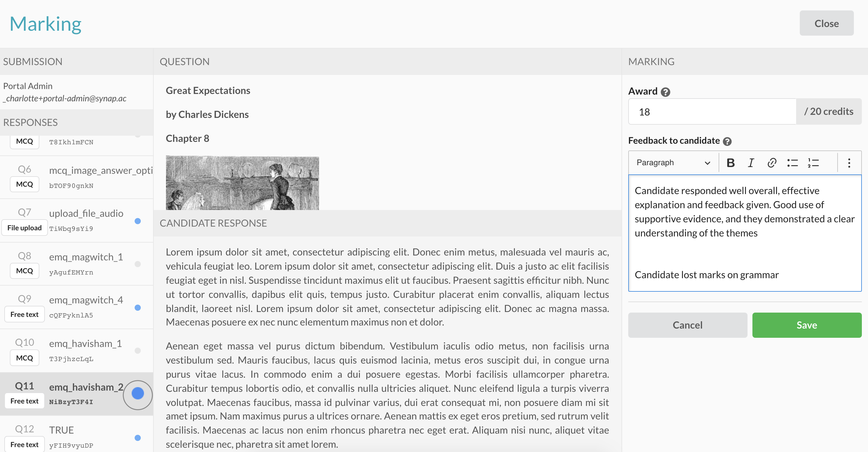Click the Free text badge on Q11
The height and width of the screenshot is (452, 868).
[24, 401]
